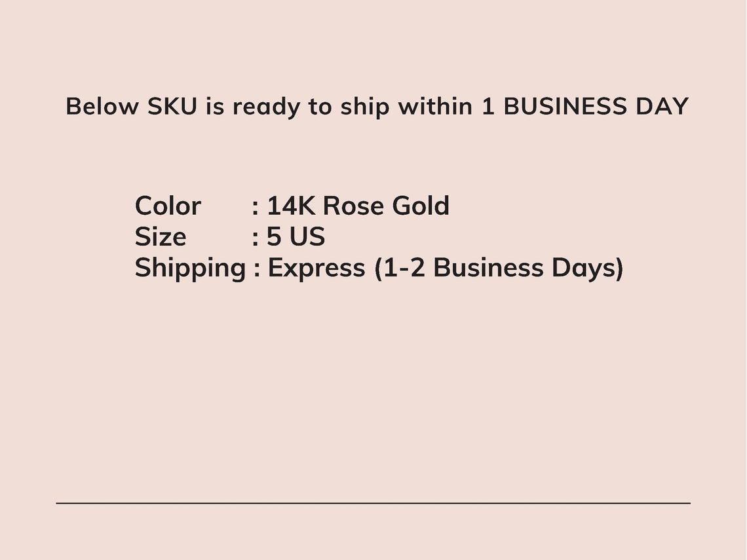
Task: Select the number "5" in the Size row
Action: tap(274, 236)
